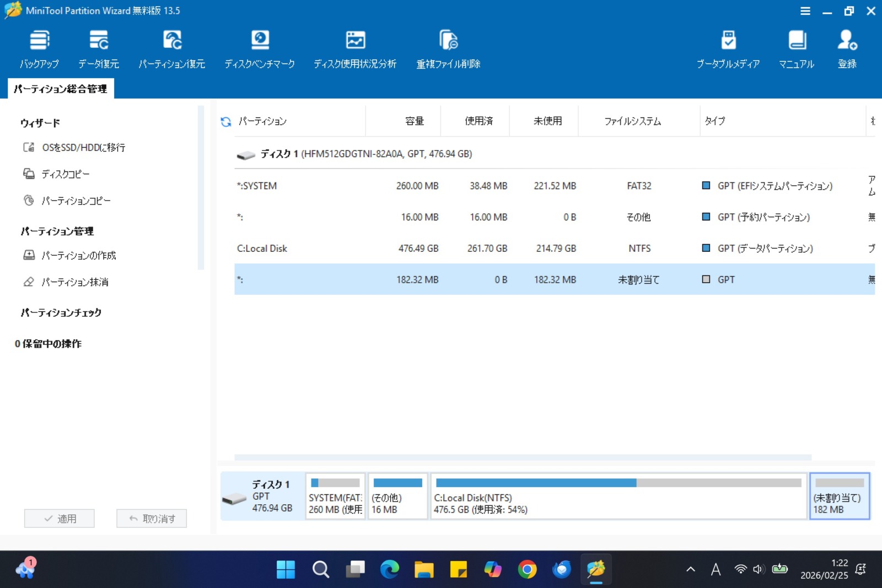Select パーティションの作成 option
The width and height of the screenshot is (882, 588).
pos(78,255)
